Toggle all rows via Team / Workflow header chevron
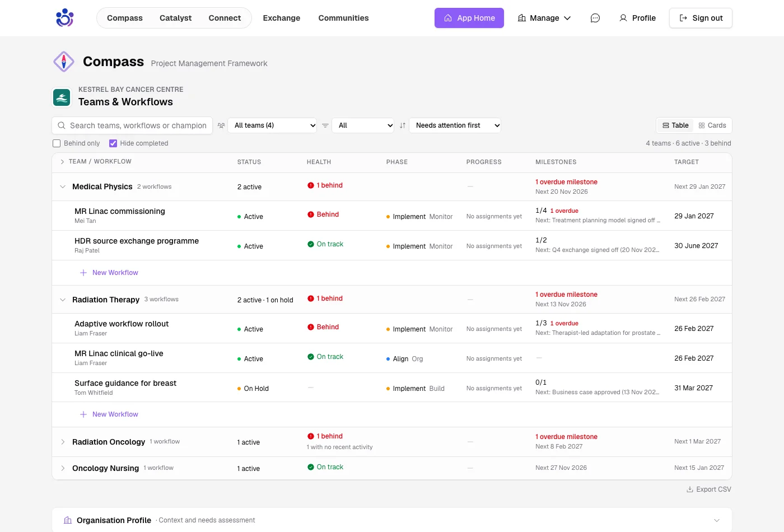Viewport: 784px width, 532px height. coord(62,162)
